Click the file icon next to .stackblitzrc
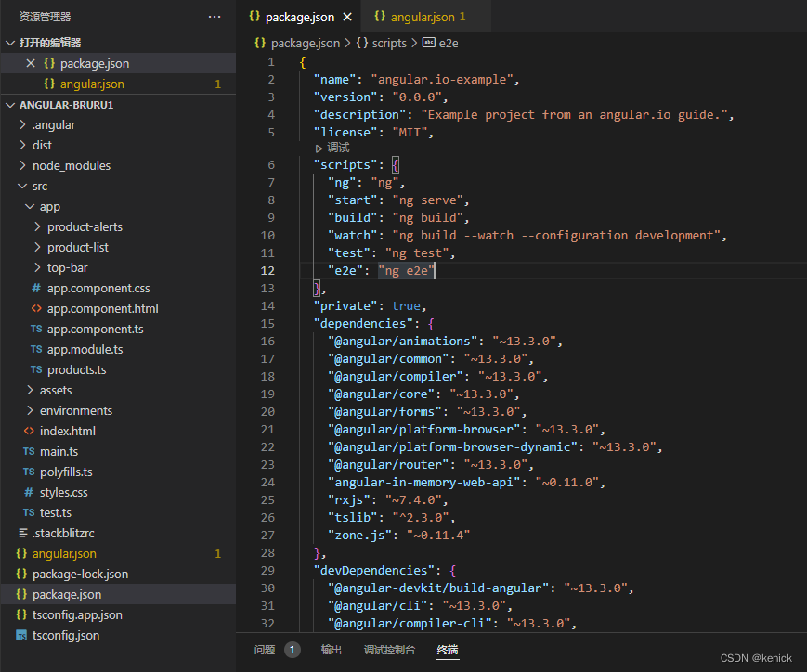807x672 pixels. [23, 533]
